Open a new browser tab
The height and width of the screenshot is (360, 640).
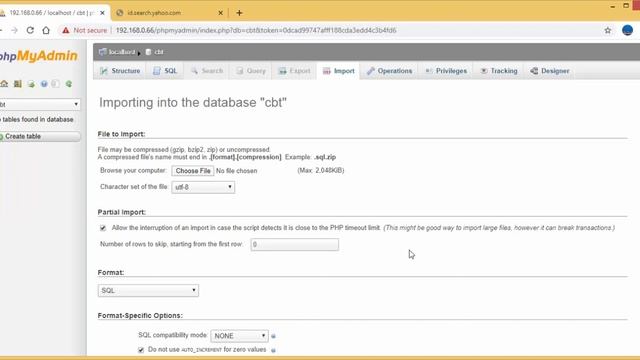click(239, 13)
